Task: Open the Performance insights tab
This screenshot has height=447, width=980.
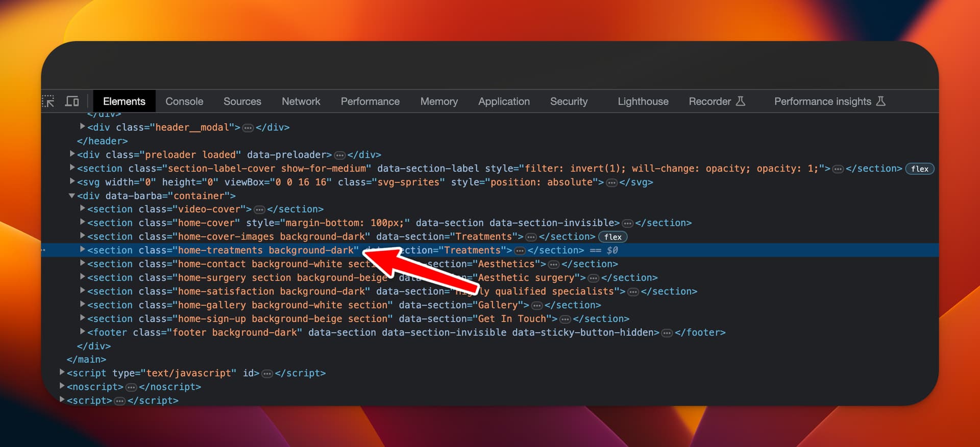Action: click(829, 101)
